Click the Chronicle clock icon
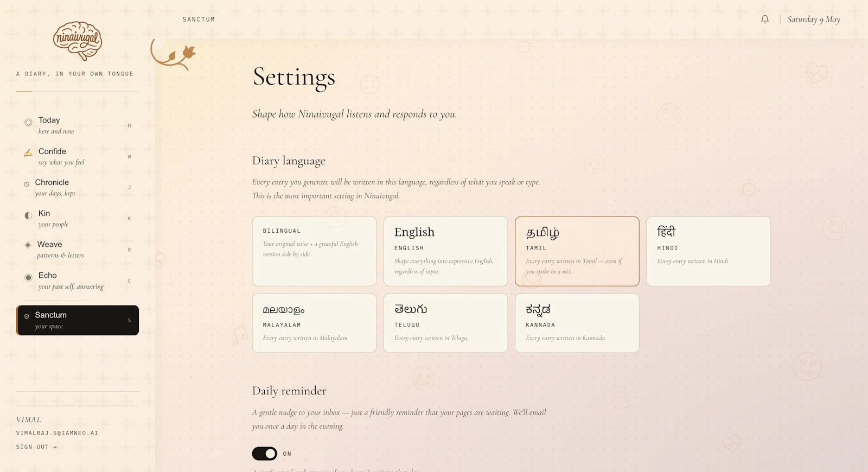Image resolution: width=868 pixels, height=472 pixels. click(x=27, y=184)
